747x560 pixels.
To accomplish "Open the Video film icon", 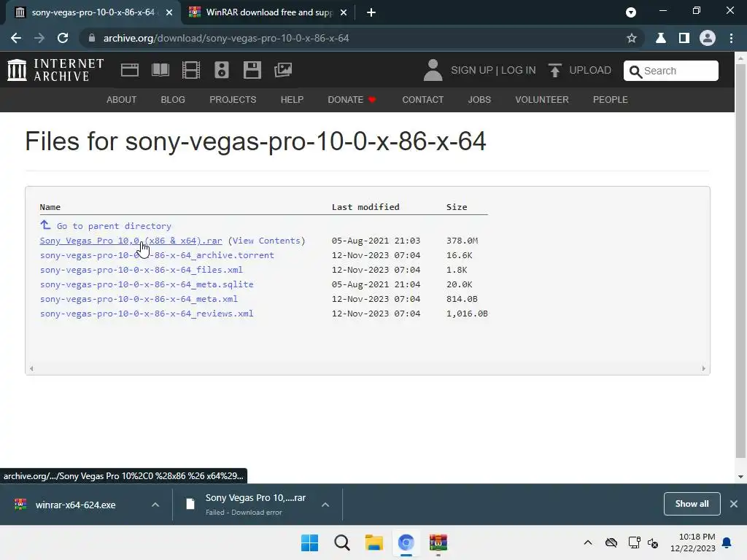I will [x=191, y=70].
